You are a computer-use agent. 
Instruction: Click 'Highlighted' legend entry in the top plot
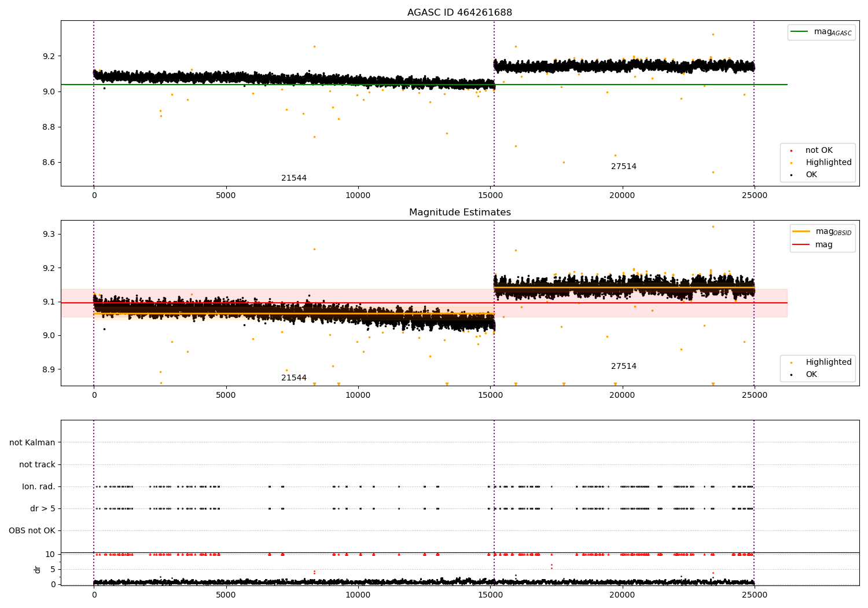828,163
